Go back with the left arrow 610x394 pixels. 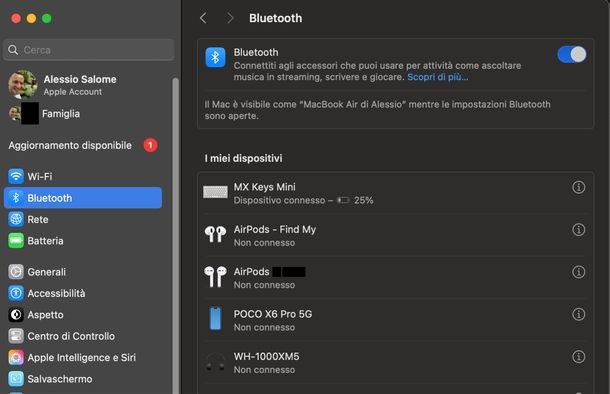(203, 18)
